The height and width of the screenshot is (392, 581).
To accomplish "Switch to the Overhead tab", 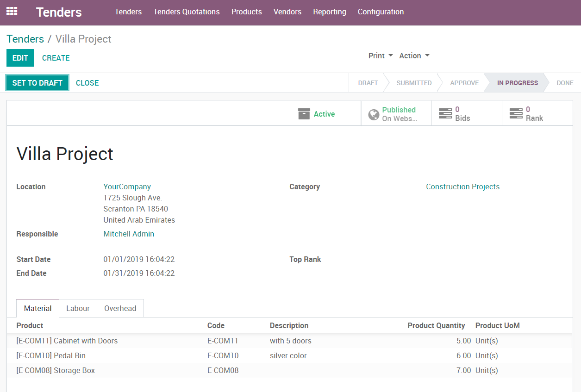I will click(120, 308).
